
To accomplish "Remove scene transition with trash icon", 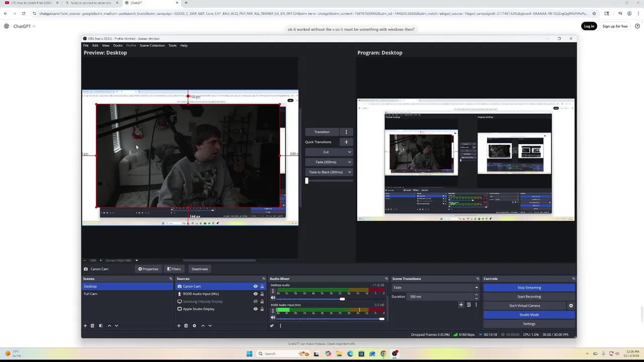I will pyautogui.click(x=469, y=305).
